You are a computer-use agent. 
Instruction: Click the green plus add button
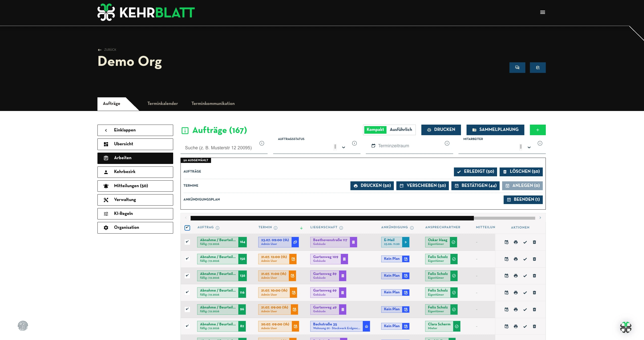pyautogui.click(x=538, y=130)
